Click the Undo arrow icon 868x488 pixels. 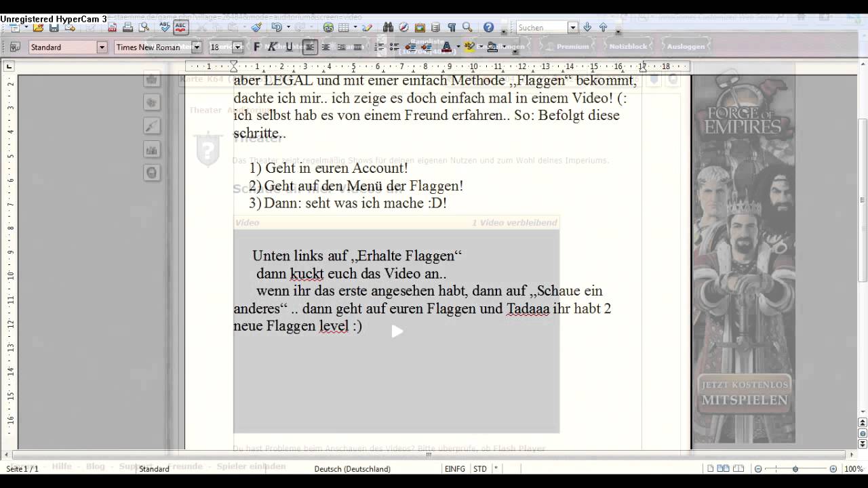[277, 28]
